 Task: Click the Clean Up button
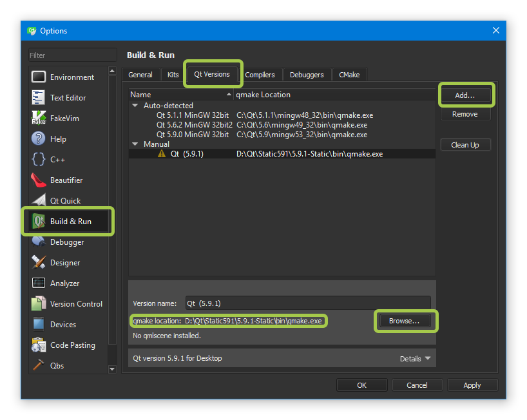click(x=465, y=145)
